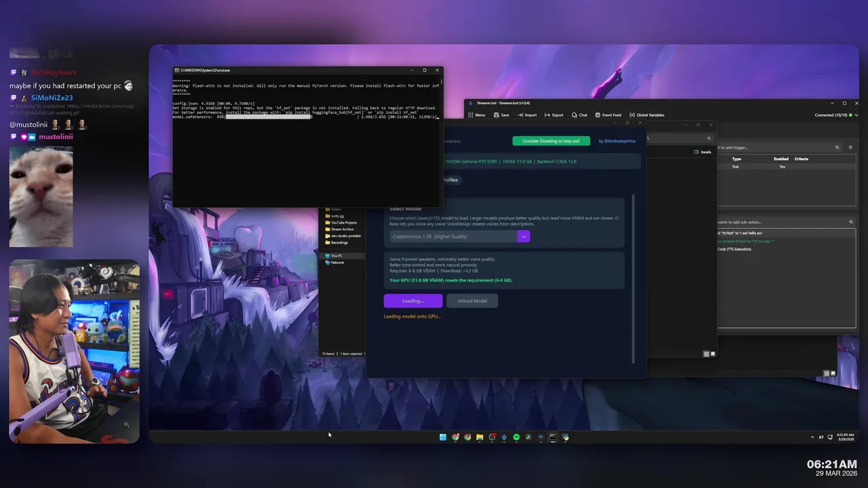Select Network in Explorer sidebar

(335, 262)
